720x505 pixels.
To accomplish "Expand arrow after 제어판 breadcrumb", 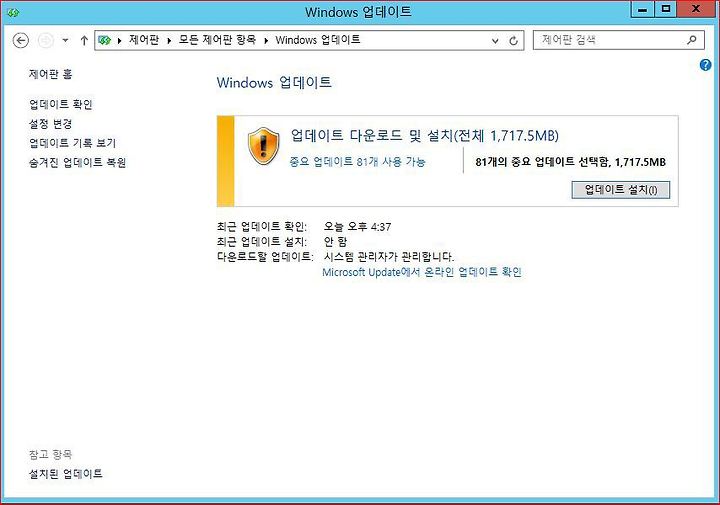I will 169,41.
